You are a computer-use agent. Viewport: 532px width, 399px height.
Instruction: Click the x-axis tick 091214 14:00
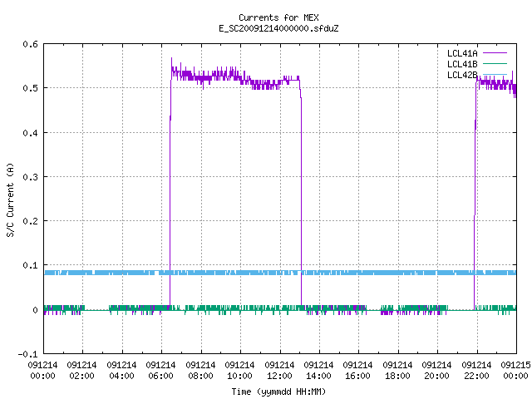coord(318,371)
